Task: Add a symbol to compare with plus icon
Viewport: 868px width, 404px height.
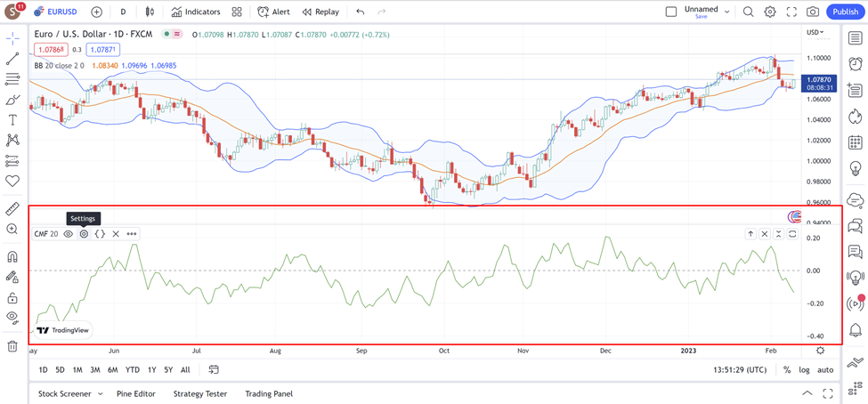Action: coord(96,12)
